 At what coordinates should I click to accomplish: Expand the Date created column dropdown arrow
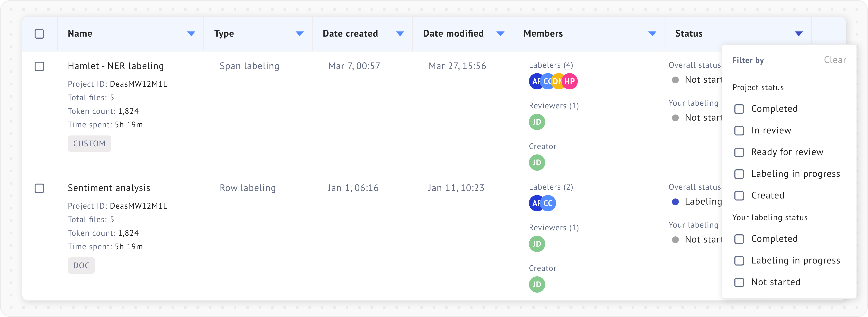(400, 34)
